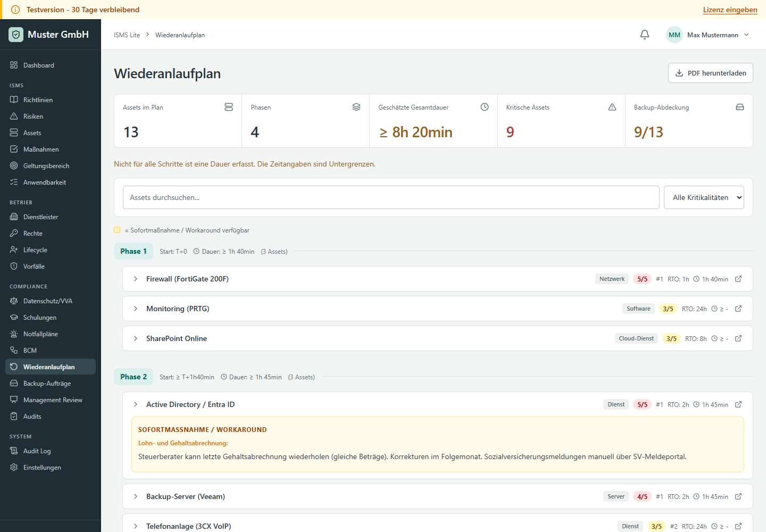Click the RTO: 24h text on Monitoring row

(x=694, y=309)
